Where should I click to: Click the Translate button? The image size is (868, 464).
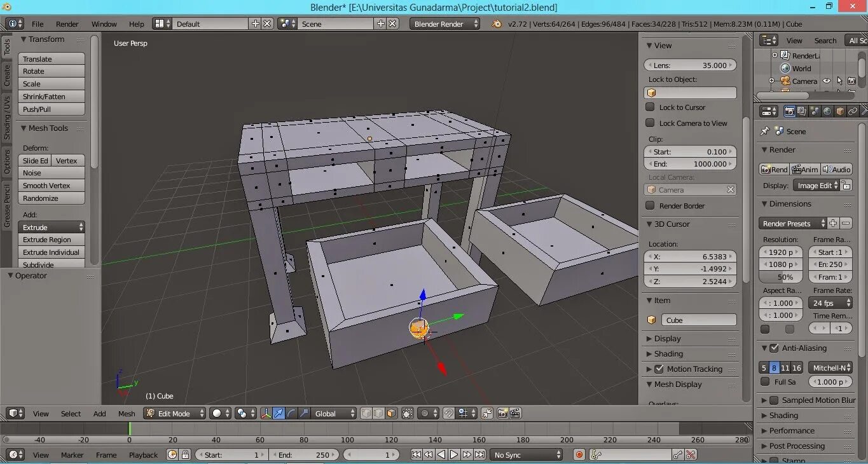pyautogui.click(x=52, y=58)
